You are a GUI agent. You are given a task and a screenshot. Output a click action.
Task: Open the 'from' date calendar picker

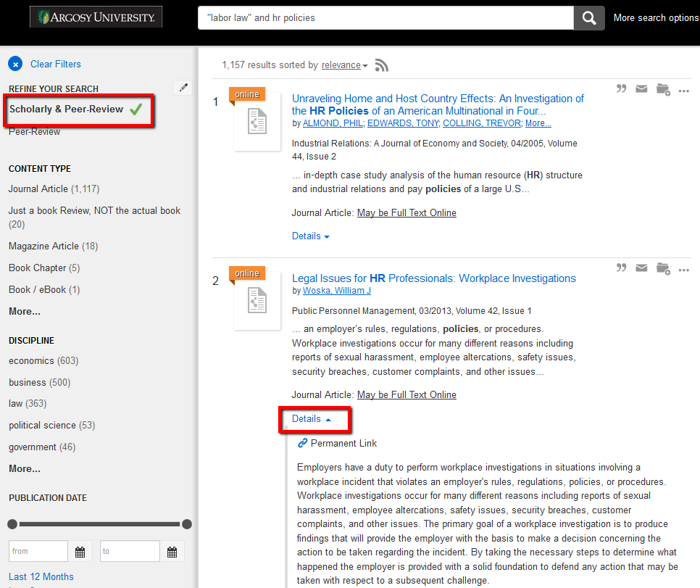click(x=80, y=552)
